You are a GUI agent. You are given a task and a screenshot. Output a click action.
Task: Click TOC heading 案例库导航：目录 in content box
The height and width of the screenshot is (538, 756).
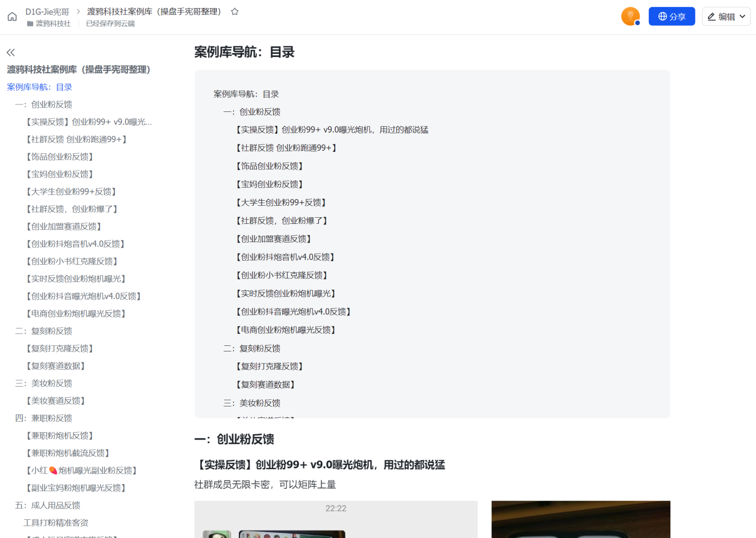coord(246,94)
